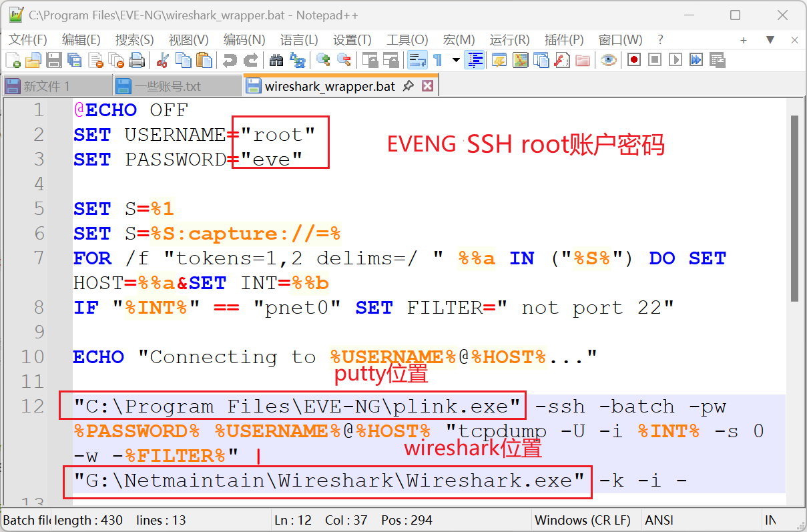807x532 pixels.
Task: Open the 文件(F) menu
Action: (28, 39)
